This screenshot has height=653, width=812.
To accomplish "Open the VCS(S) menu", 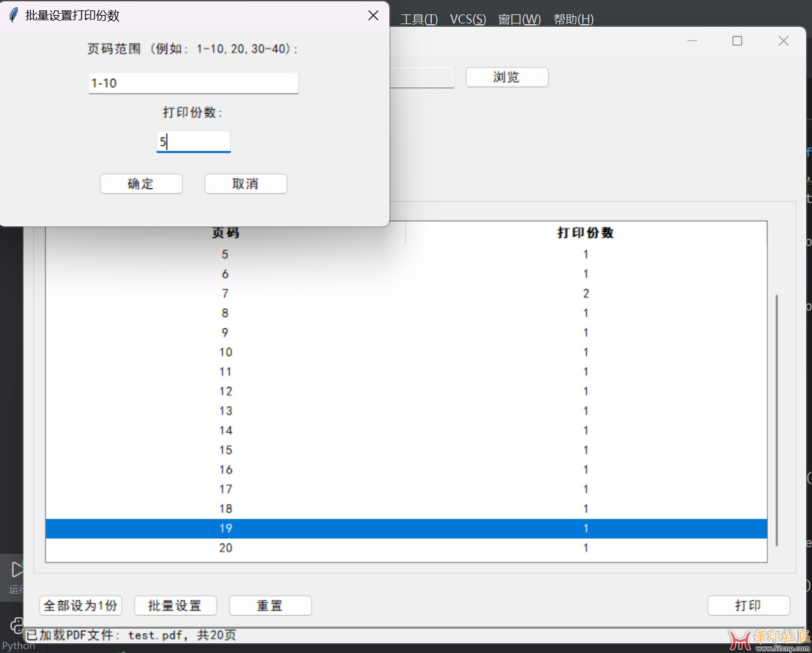I will click(x=468, y=19).
